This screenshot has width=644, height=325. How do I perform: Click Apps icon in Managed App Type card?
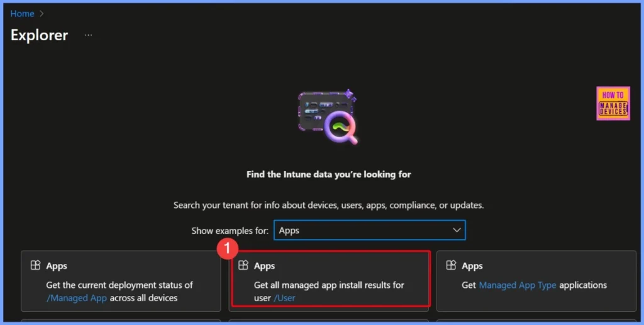pyautogui.click(x=452, y=265)
